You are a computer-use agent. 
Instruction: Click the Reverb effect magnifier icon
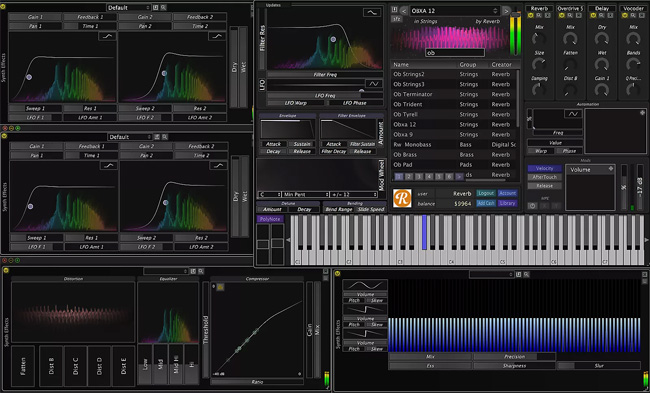point(538,15)
